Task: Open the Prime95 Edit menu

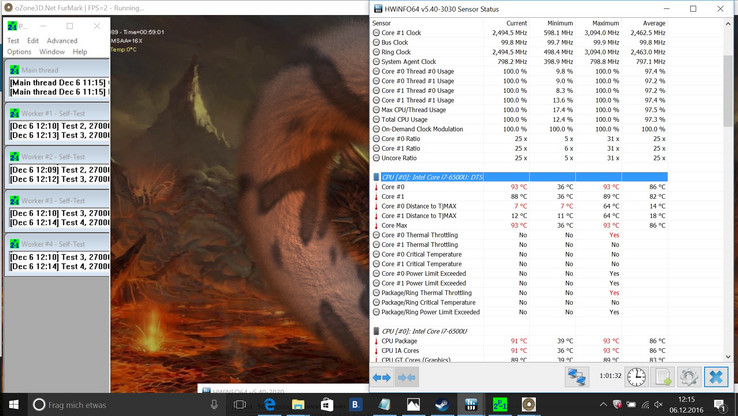Action: coord(33,41)
